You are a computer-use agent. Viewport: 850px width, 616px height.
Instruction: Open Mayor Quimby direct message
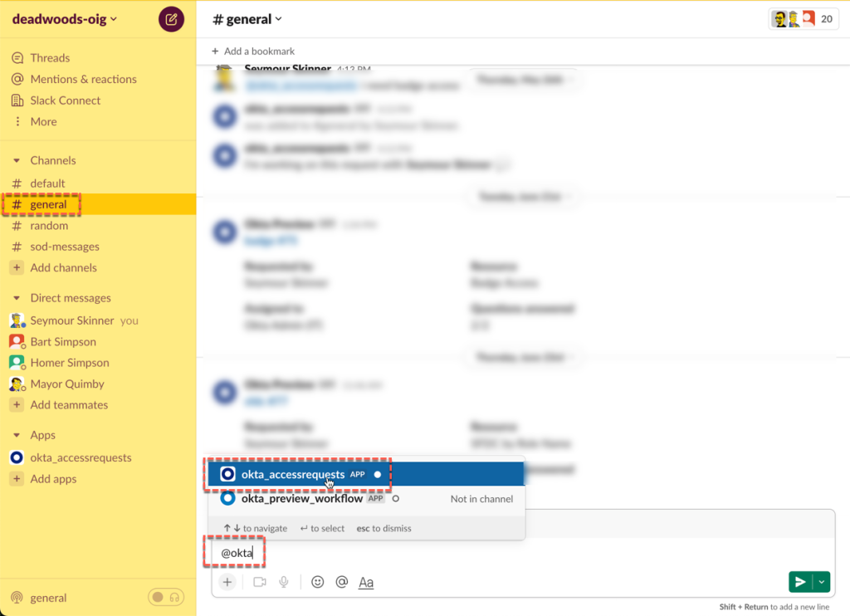click(x=67, y=384)
